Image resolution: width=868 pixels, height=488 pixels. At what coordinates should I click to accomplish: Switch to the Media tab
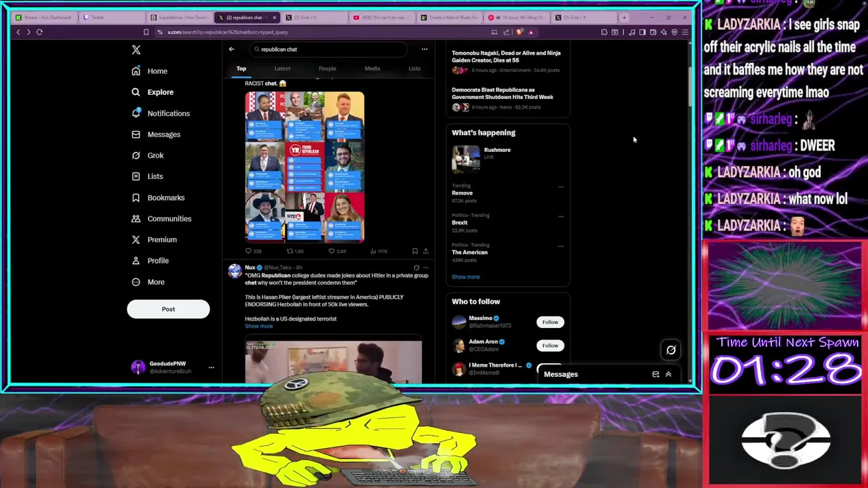click(x=372, y=68)
